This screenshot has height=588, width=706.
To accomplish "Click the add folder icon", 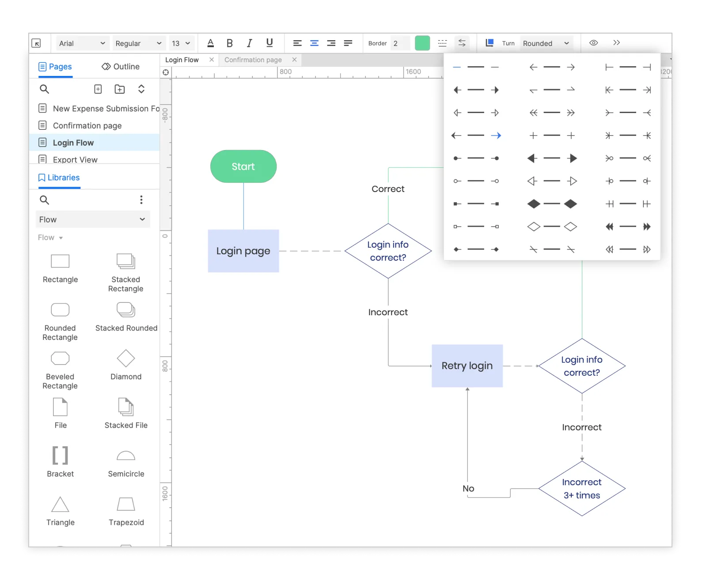I will [x=120, y=89].
